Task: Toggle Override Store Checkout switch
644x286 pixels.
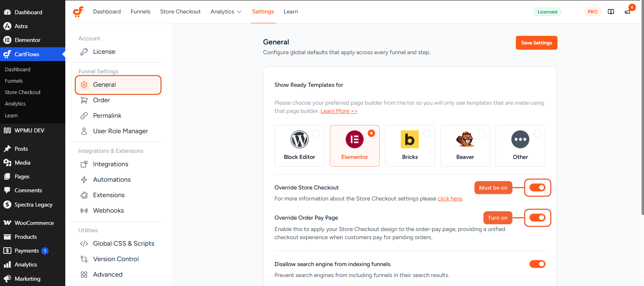Action: click(537, 187)
